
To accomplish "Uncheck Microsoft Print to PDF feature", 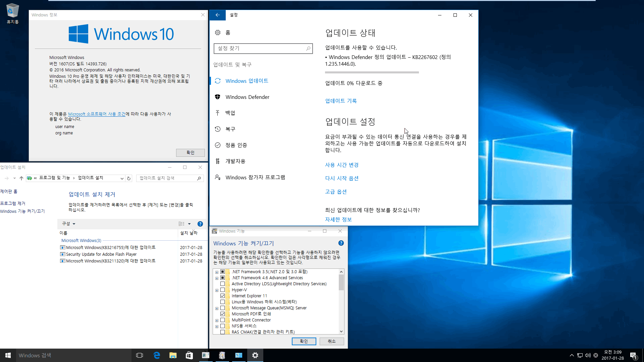I will pos(222,314).
